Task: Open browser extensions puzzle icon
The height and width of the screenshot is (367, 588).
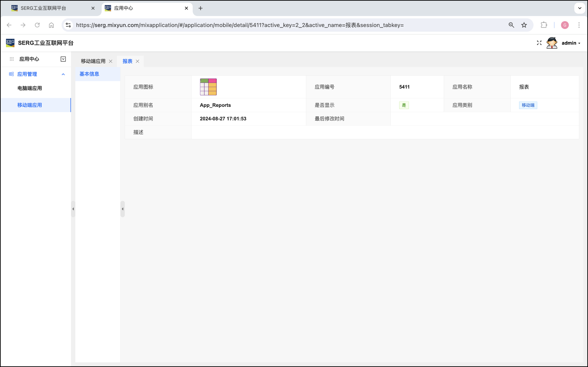Action: (544, 25)
